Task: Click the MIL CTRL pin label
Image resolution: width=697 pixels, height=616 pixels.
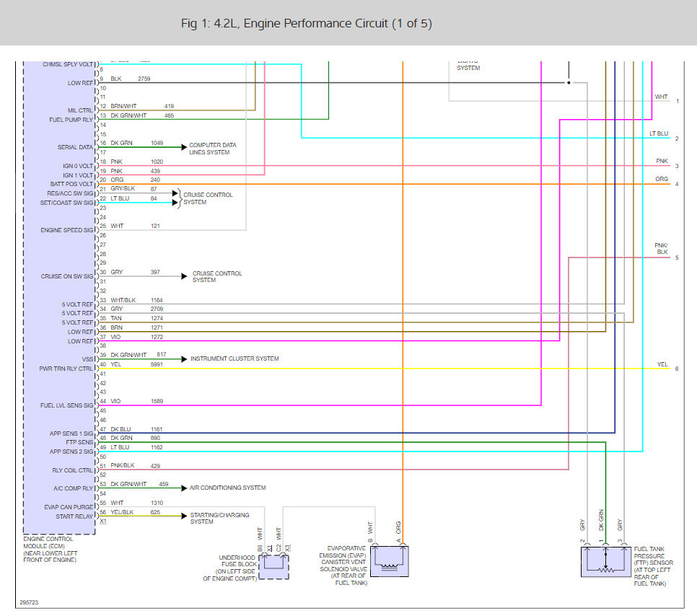Action: 80,110
